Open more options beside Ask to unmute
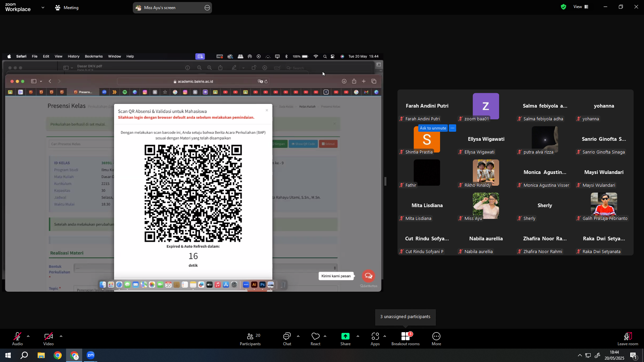 point(452,128)
